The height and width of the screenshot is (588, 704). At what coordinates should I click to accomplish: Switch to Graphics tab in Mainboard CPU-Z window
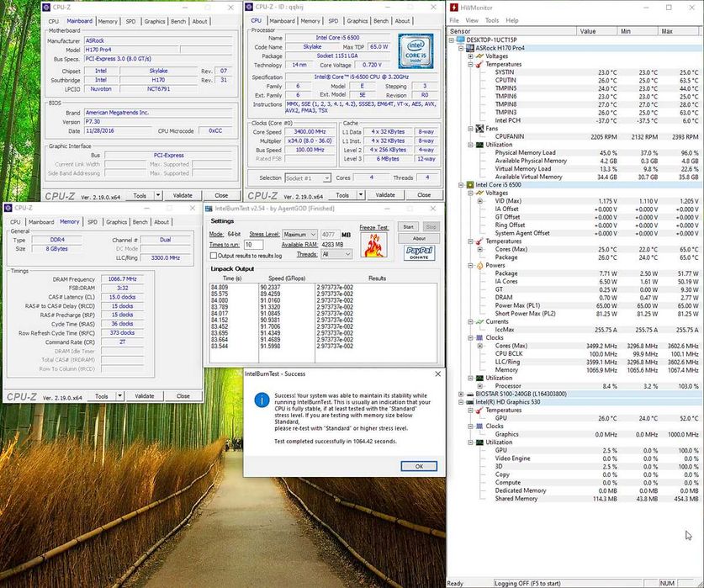click(x=155, y=21)
